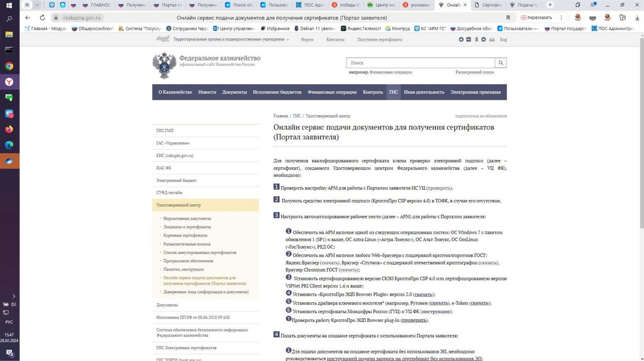Close the active Онлайн tab
644x361 pixels.
[x=465, y=5]
